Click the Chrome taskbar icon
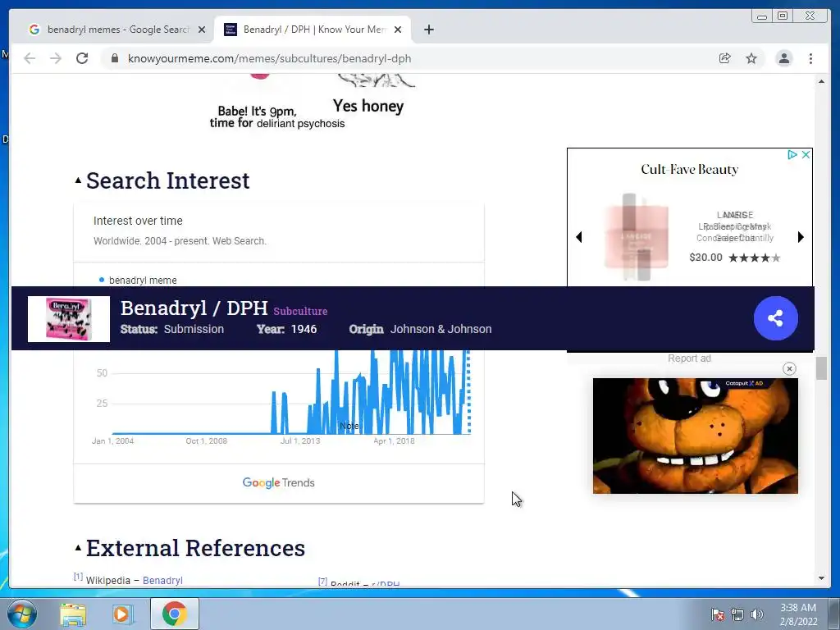 pos(174,614)
